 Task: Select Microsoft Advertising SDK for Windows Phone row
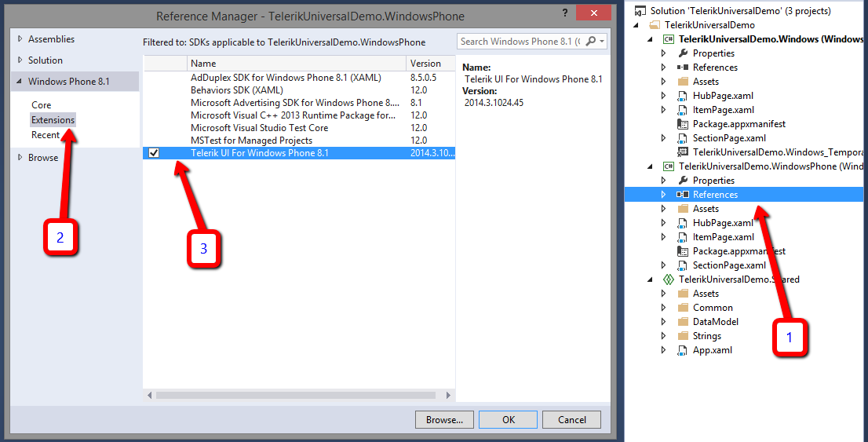[299, 103]
